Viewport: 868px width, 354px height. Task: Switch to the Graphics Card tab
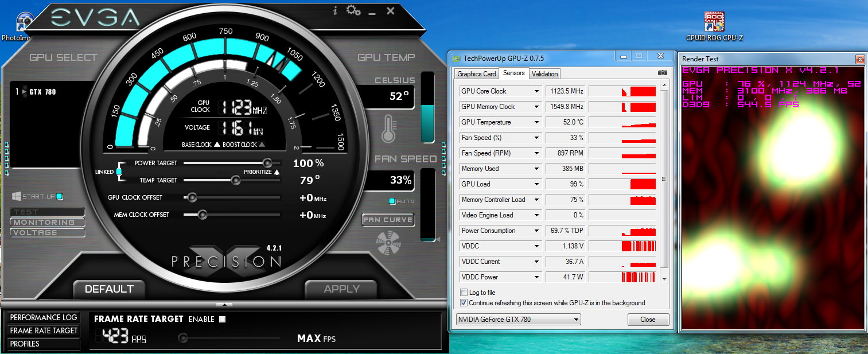(x=476, y=74)
